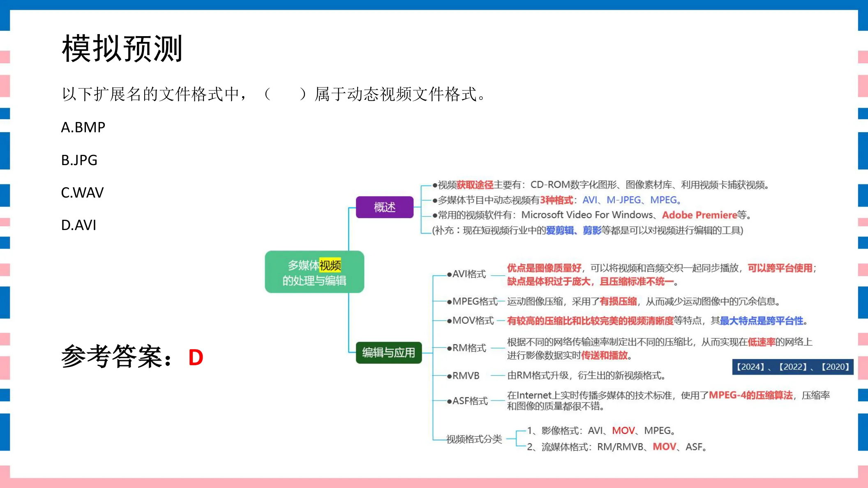868x488 pixels.
Task: Click the red text 可以跨平台使用
Action: click(780, 268)
